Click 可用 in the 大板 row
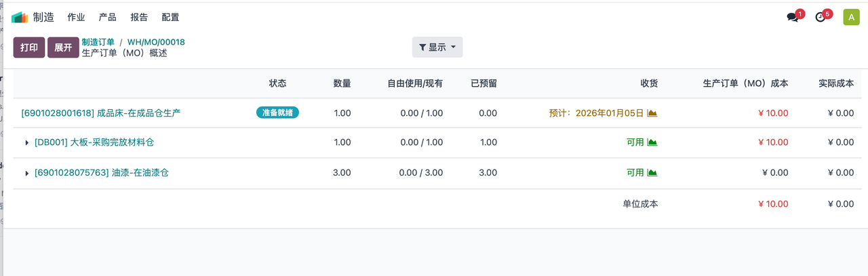Screen dimensions: 868x276 click(635, 142)
